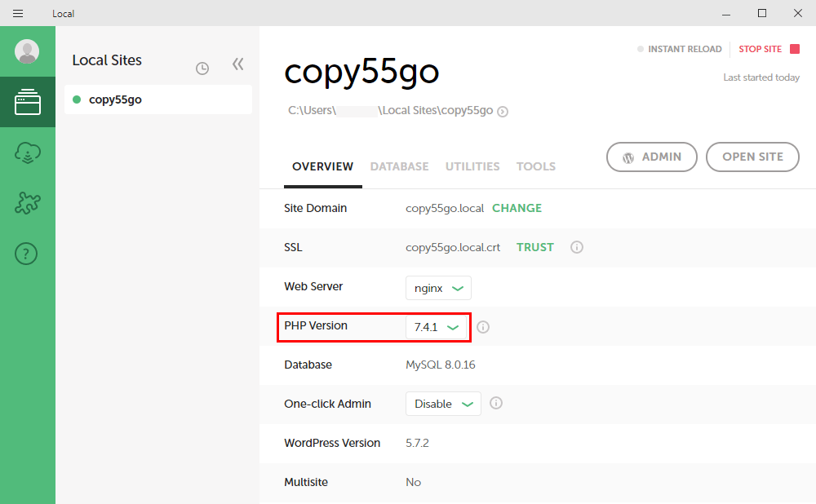Viewport: 816px width, 504px height.
Task: Open the Connect cloud icon in sidebar
Action: coord(28,153)
